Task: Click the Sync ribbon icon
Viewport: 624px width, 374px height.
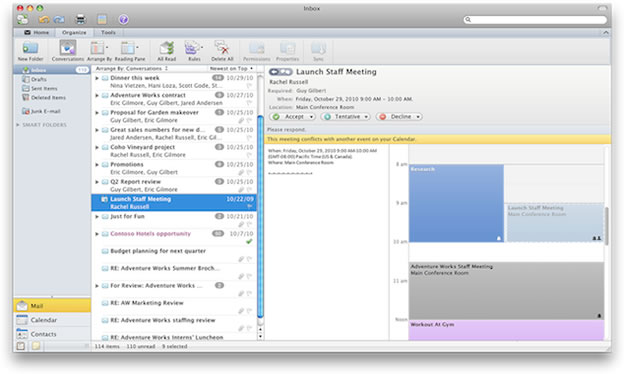Action: [x=318, y=49]
